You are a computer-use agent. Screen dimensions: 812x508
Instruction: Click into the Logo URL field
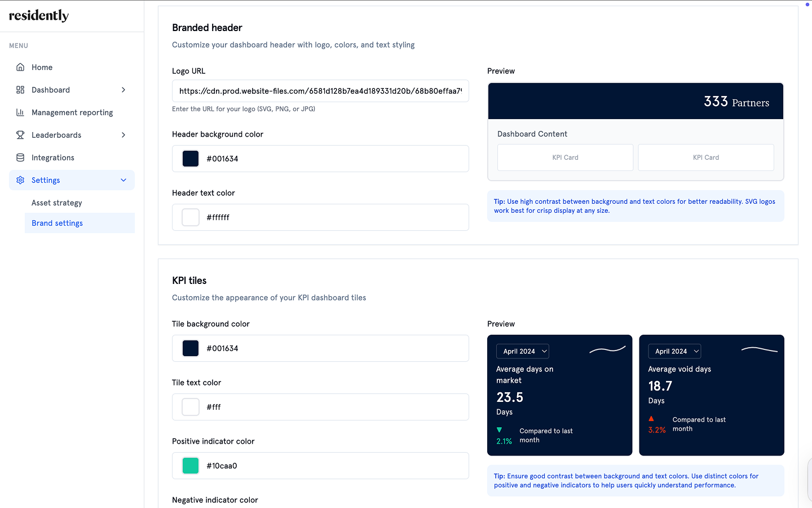coord(320,91)
